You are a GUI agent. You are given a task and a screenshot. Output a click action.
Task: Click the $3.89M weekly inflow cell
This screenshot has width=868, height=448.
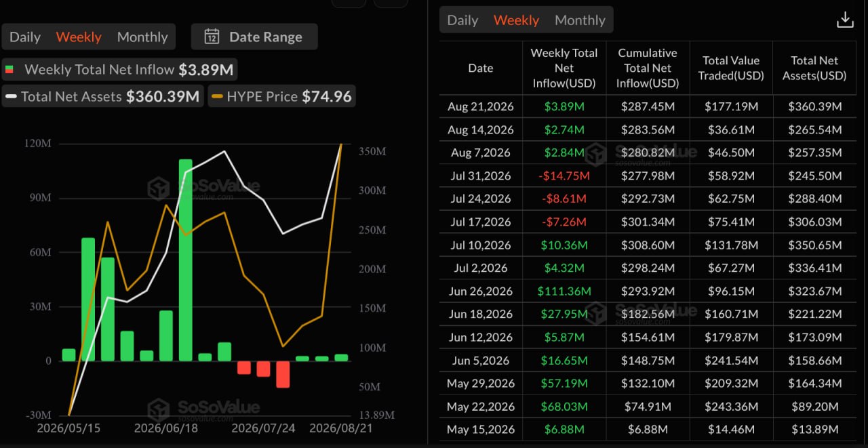pos(564,106)
